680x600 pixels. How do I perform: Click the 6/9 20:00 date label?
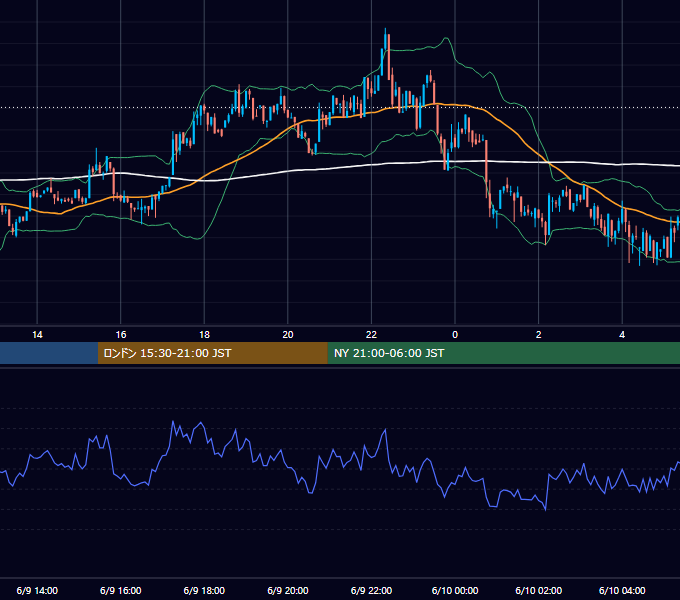coord(288,590)
